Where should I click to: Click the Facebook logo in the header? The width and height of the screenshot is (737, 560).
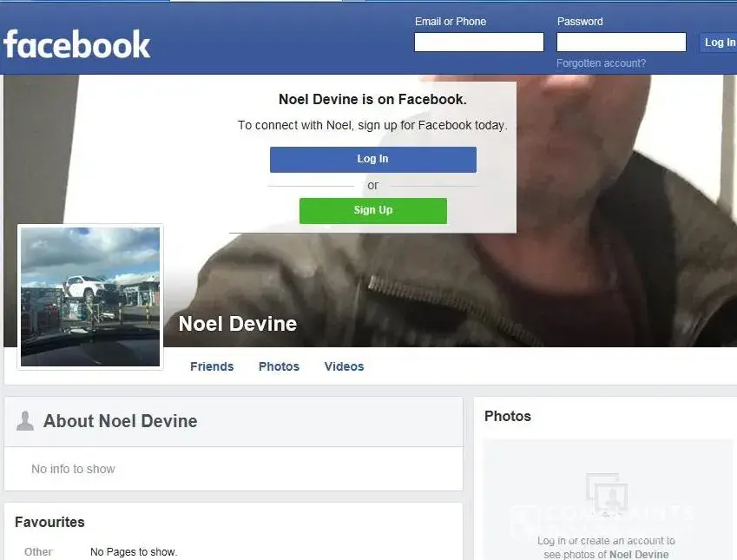(77, 44)
